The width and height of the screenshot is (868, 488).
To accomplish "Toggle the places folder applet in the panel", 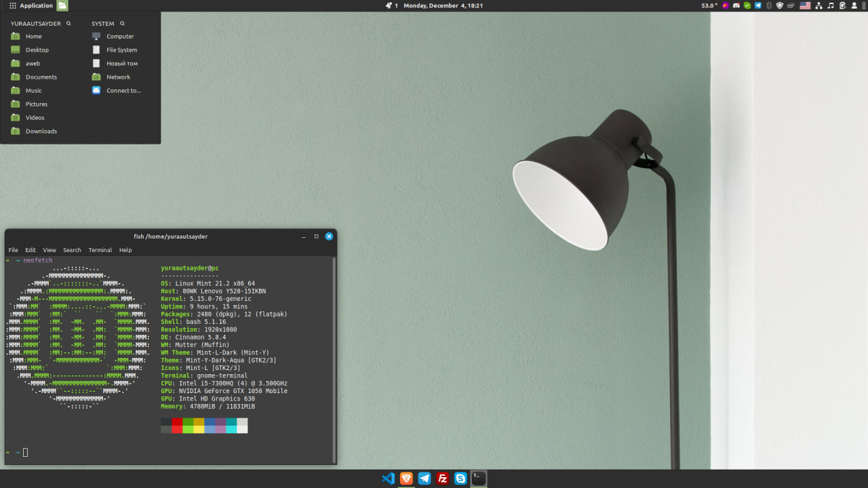I will [62, 5].
